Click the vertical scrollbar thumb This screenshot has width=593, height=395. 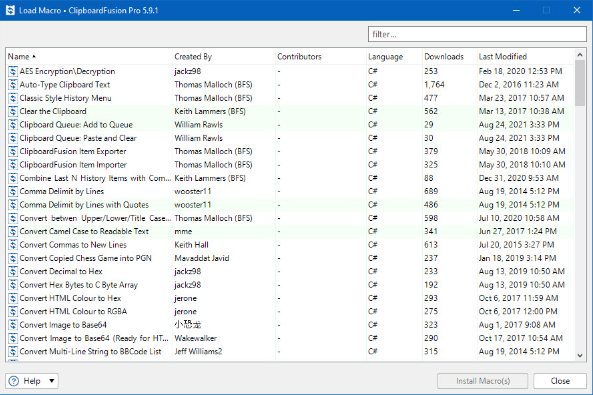click(580, 83)
